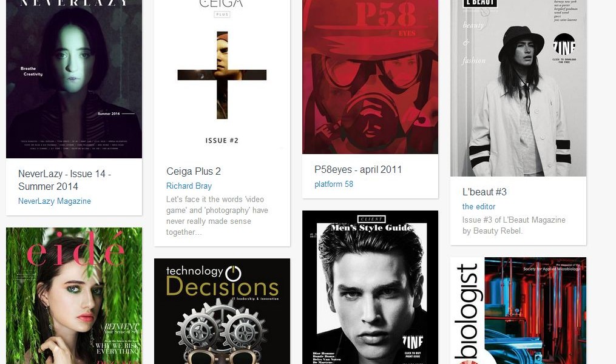The image size is (616, 364).
Task: Open the eidé magazine cover thumbnail
Action: 74,295
